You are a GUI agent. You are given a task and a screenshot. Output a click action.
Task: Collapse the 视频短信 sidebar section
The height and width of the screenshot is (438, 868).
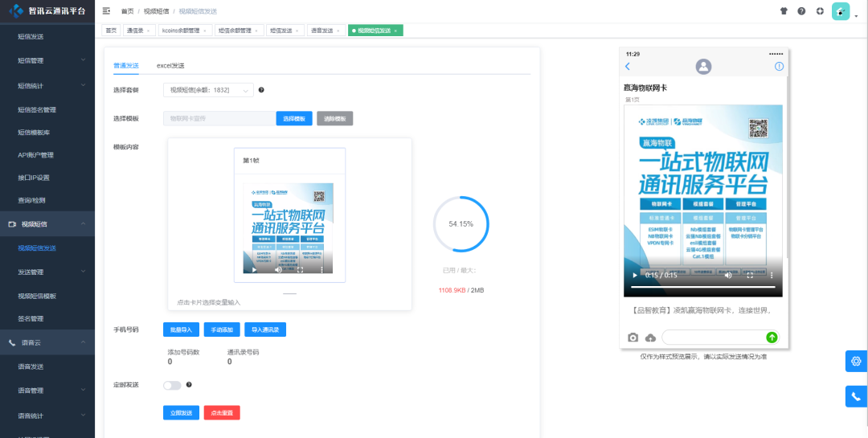[x=47, y=223]
